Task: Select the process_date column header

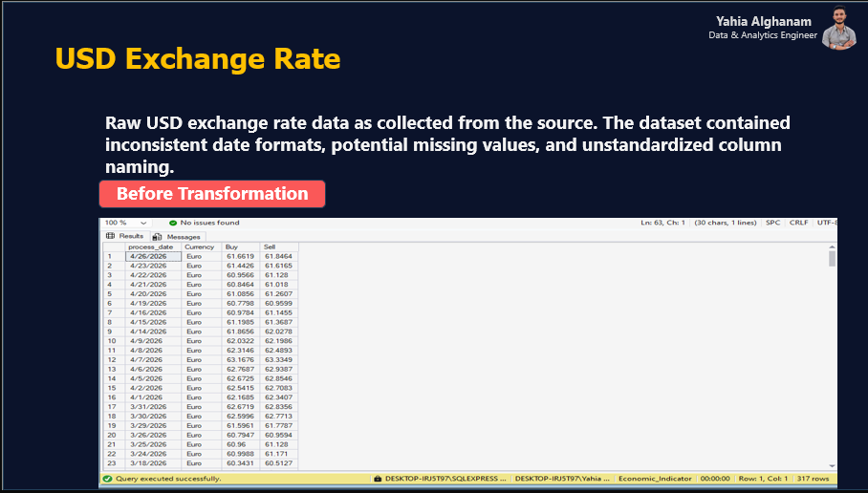Action: [151, 246]
